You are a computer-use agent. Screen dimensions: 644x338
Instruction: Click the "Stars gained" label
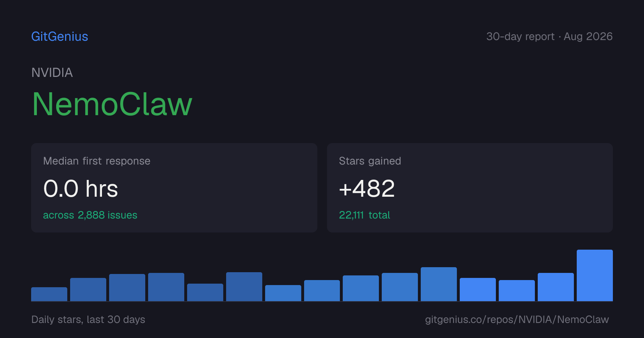370,161
